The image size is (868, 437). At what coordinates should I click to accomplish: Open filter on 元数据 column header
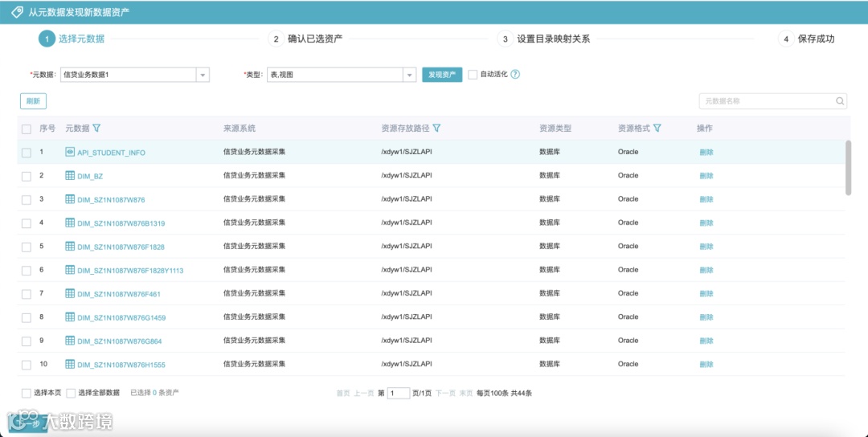point(96,128)
